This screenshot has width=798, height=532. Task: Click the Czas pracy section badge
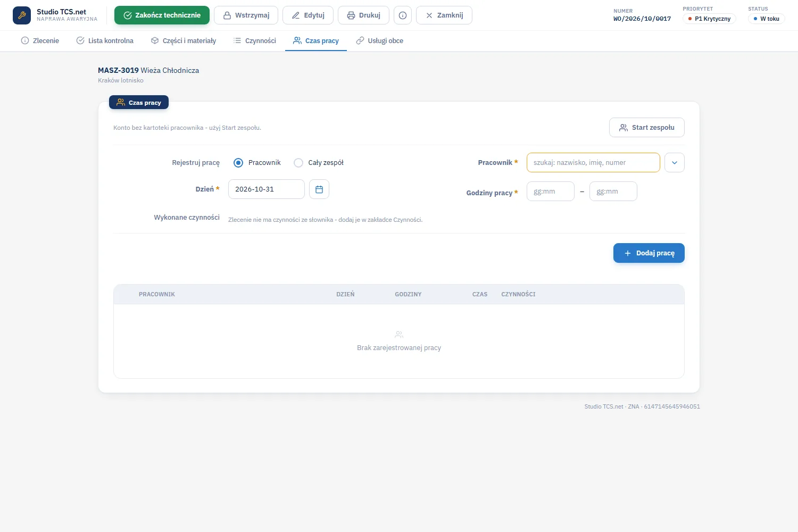coord(139,103)
